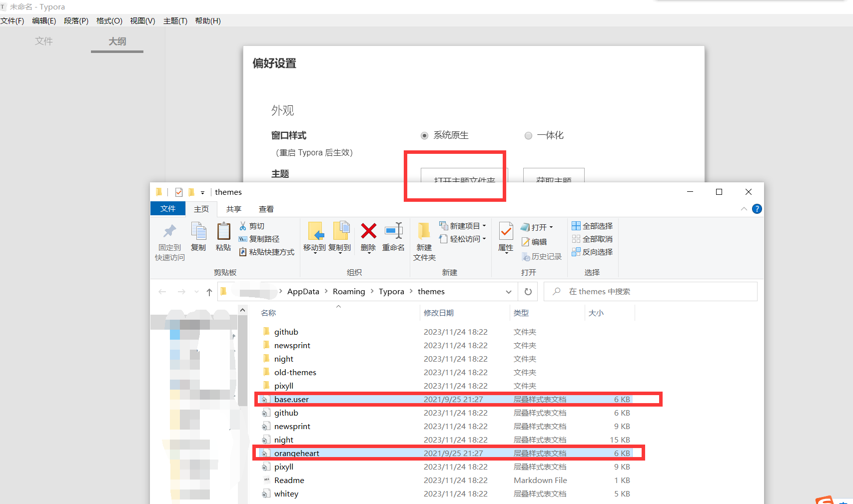Select the newsprint folder row
This screenshot has width=853, height=504.
tap(446, 346)
